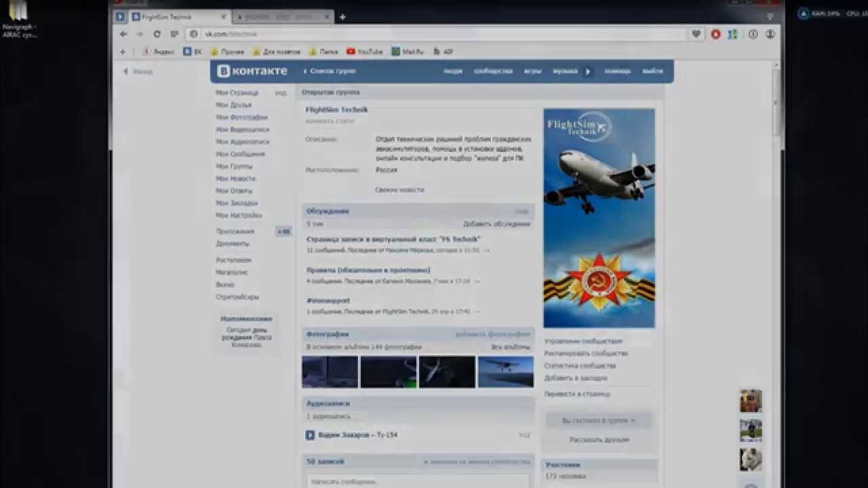
Task: Open the red ad-blocker extension icon
Action: coord(715,34)
